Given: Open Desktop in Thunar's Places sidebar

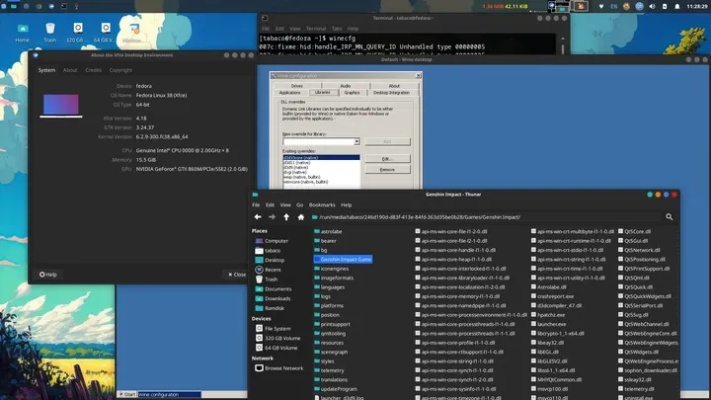Looking at the screenshot, I should [270, 260].
